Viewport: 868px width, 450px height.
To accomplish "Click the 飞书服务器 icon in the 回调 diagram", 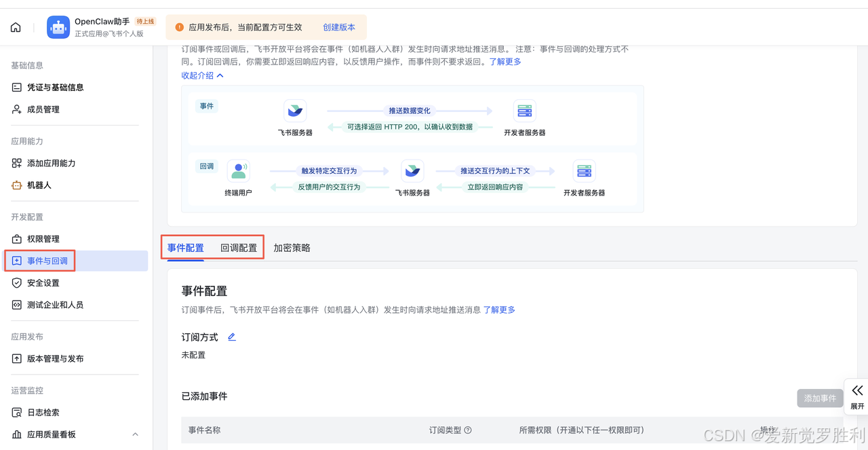I will (412, 170).
